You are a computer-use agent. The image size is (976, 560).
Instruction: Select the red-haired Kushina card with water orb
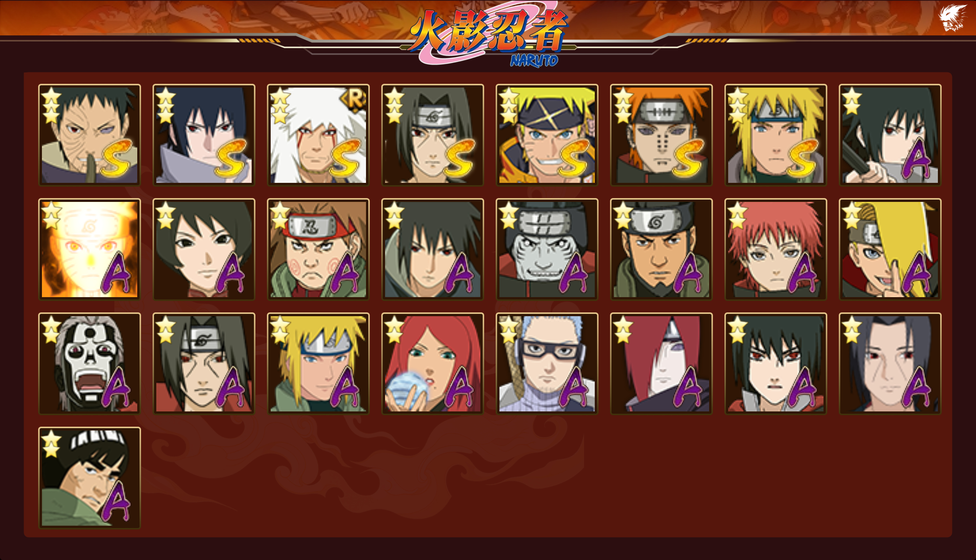click(433, 363)
